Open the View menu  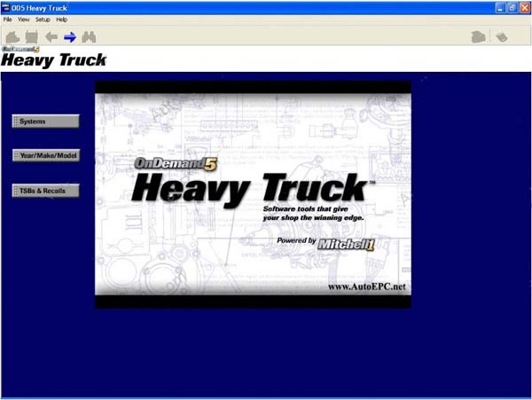[x=23, y=20]
